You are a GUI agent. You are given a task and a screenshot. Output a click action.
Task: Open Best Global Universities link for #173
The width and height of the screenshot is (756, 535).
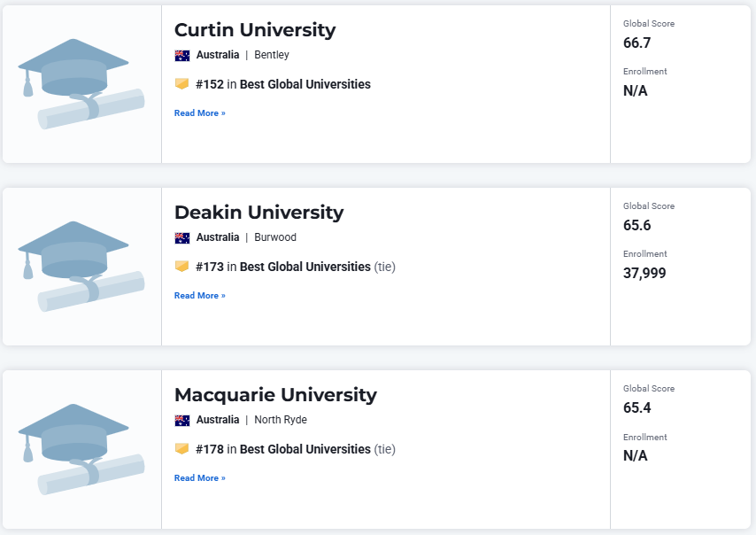(x=305, y=267)
